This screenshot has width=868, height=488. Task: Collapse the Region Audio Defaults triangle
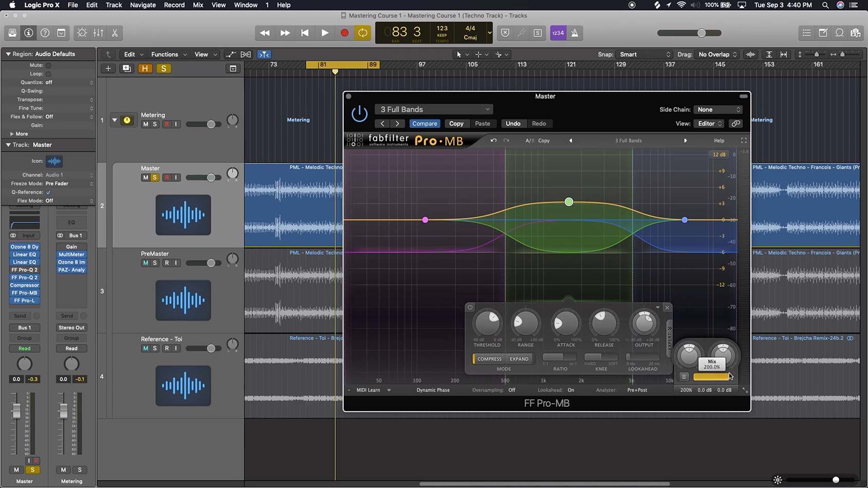tap(8, 54)
